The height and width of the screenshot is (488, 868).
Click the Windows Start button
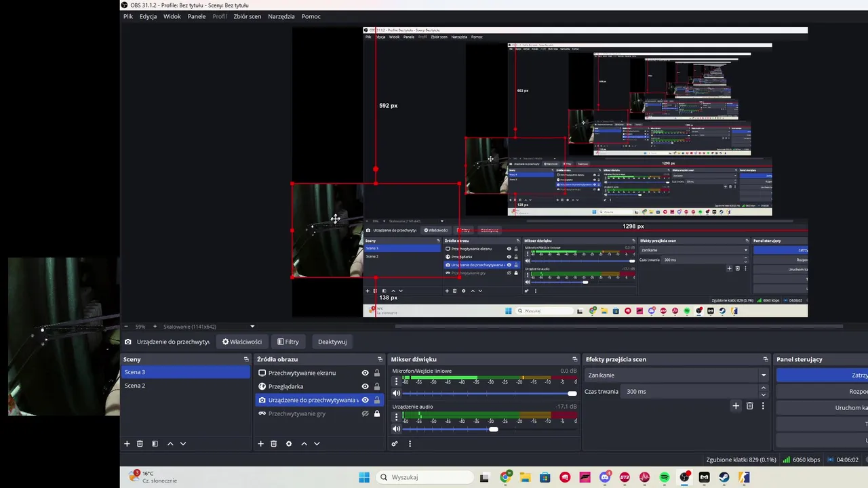(x=364, y=477)
